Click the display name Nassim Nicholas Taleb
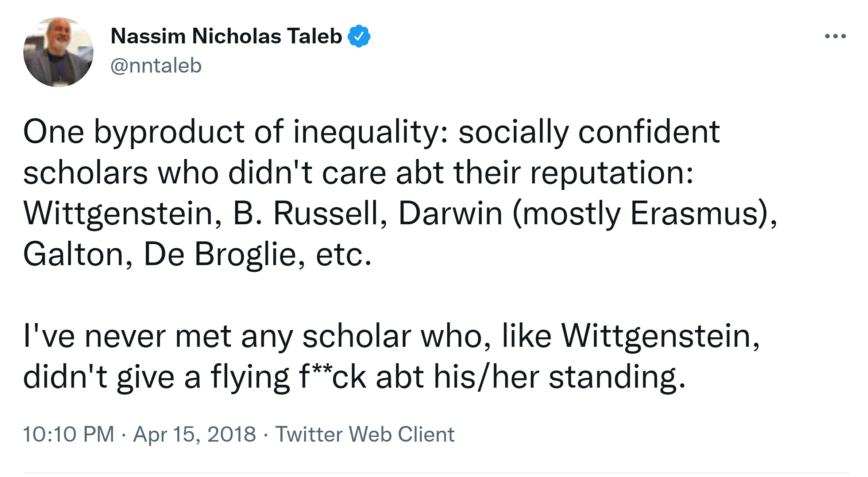This screenshot has height=477, width=868. (x=226, y=36)
